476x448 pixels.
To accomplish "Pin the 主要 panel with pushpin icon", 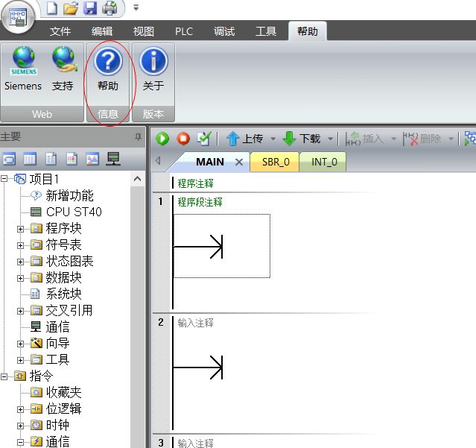I will [x=137, y=137].
